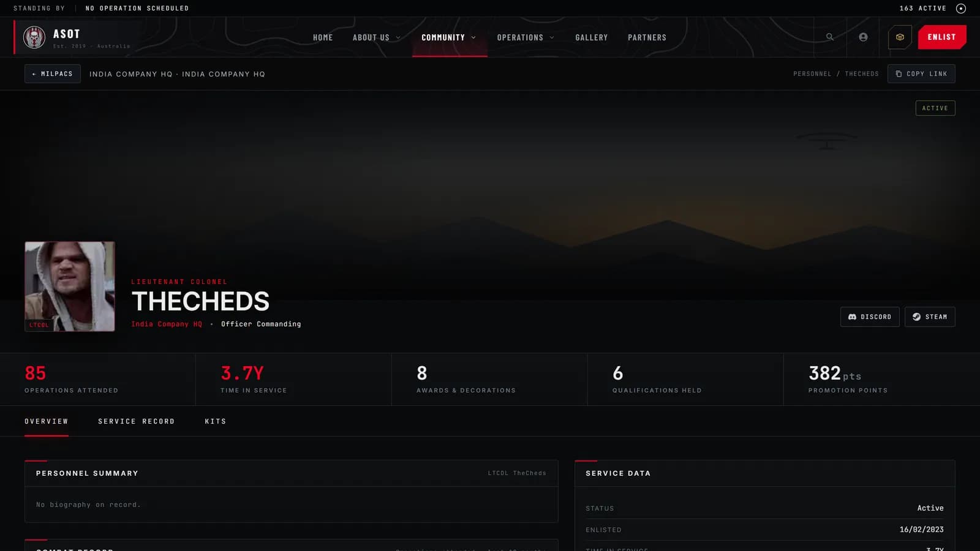Click the 'No biography on record.' text
Viewport: 980px width, 551px height.
point(88,504)
